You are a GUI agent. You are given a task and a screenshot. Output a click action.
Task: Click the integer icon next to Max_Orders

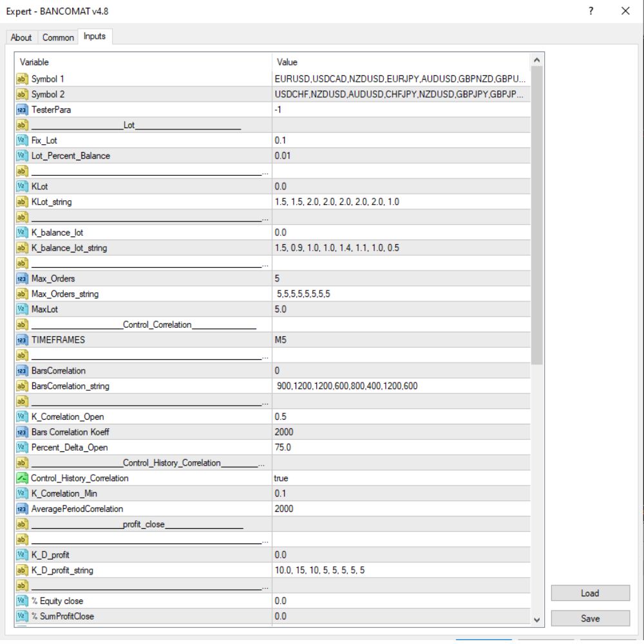point(22,278)
